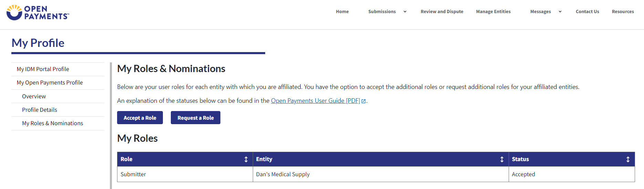Select My Roles & Nominations sidebar item
The image size is (644, 189).
[x=53, y=123]
